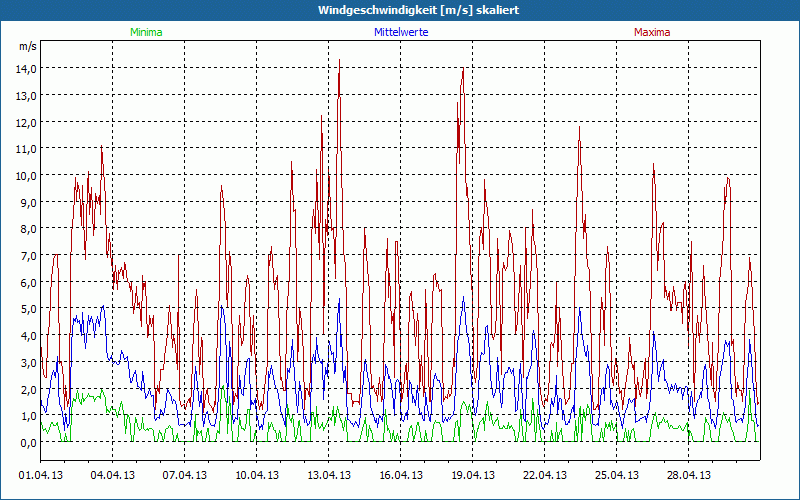Click the m/s unit label on y-axis
Screen dimensions: 800x500
point(28,46)
